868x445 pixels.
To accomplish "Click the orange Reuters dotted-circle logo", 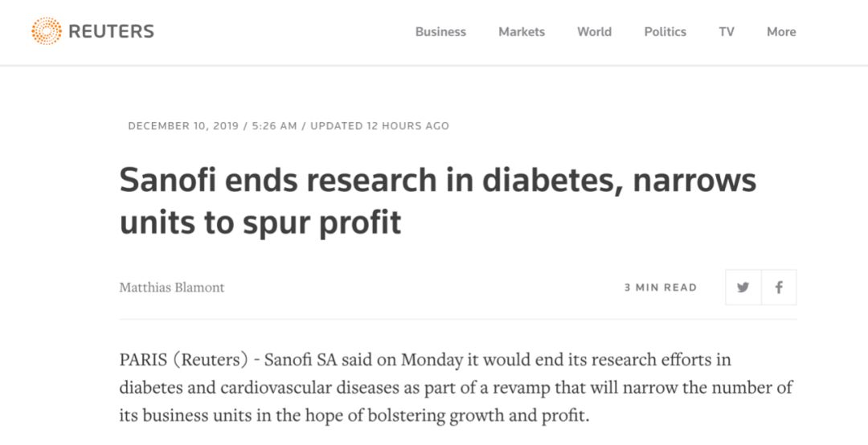I will click(x=47, y=31).
